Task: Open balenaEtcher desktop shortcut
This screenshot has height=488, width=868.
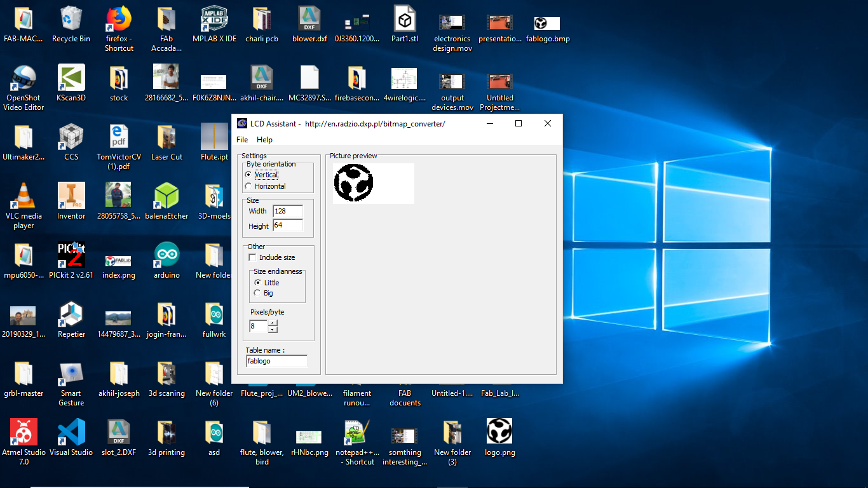Action: pyautogui.click(x=166, y=196)
